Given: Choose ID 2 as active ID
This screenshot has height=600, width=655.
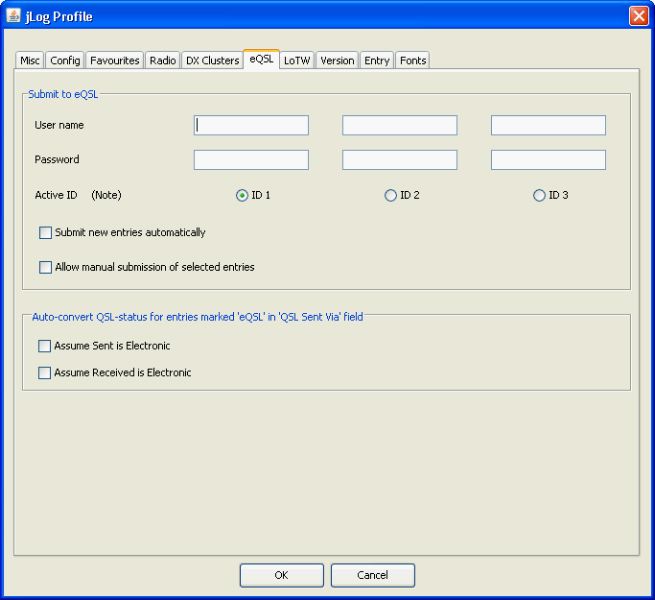Looking at the screenshot, I should point(391,196).
